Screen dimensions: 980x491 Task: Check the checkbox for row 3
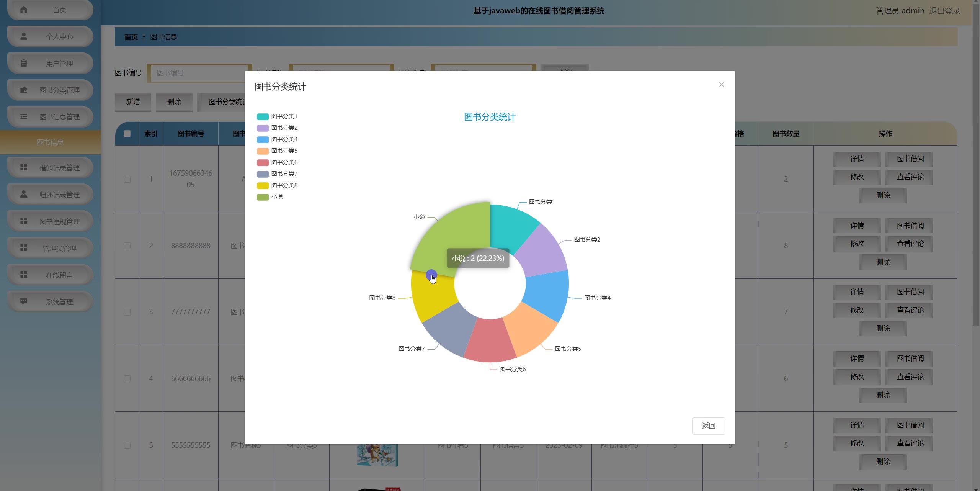(127, 312)
